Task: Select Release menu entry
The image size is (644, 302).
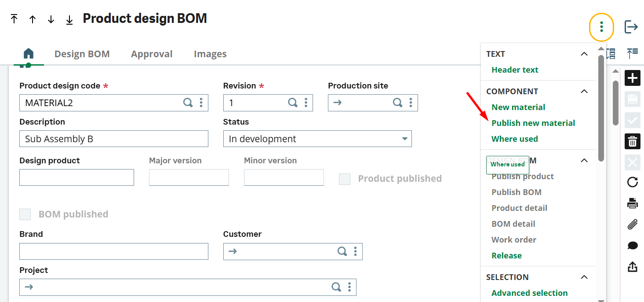Action: pos(507,256)
